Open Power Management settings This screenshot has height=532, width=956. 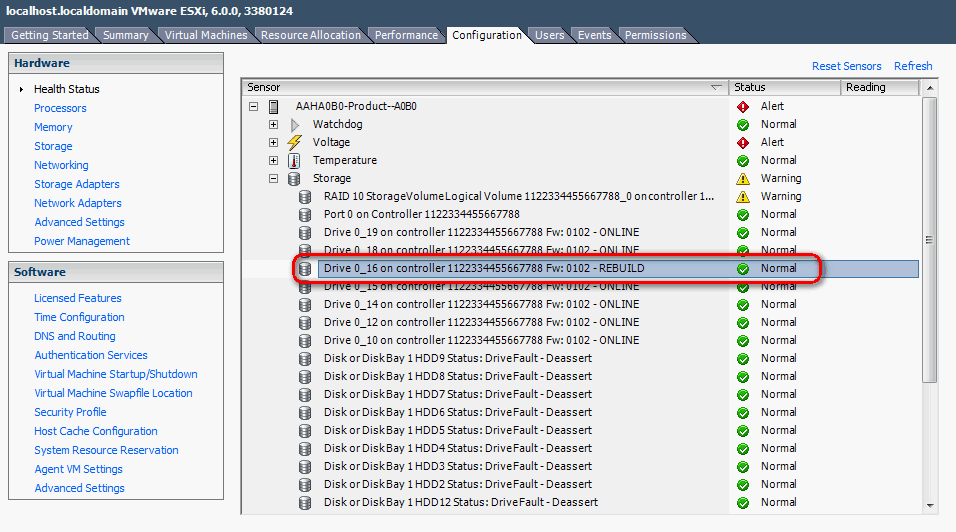coord(82,241)
